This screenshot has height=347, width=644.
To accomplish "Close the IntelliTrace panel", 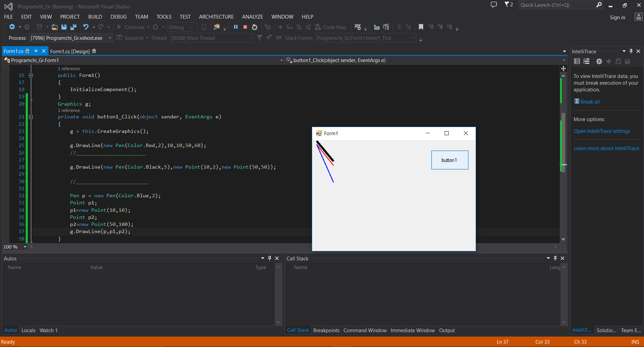I will pos(638,51).
